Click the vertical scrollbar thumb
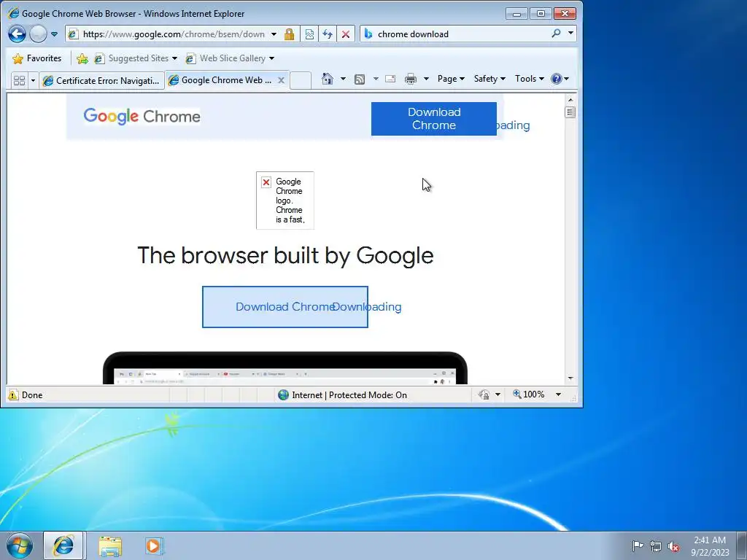The width and height of the screenshot is (747, 560). point(570,112)
